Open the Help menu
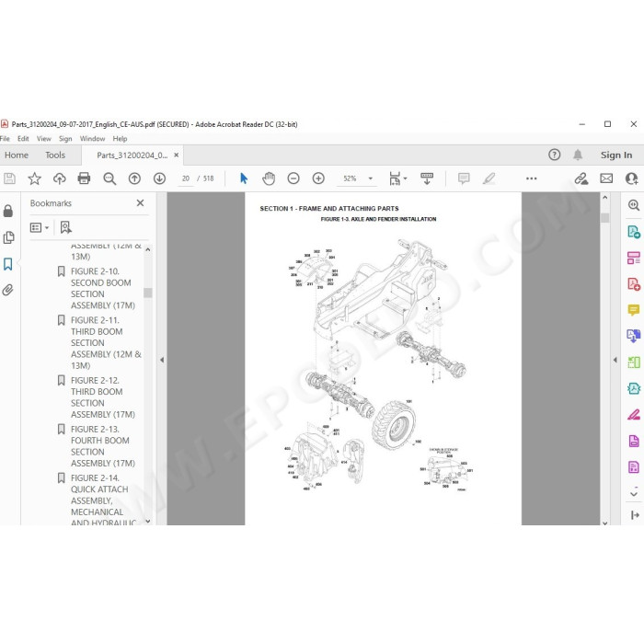Screen dimensions: 644x644 [120, 139]
